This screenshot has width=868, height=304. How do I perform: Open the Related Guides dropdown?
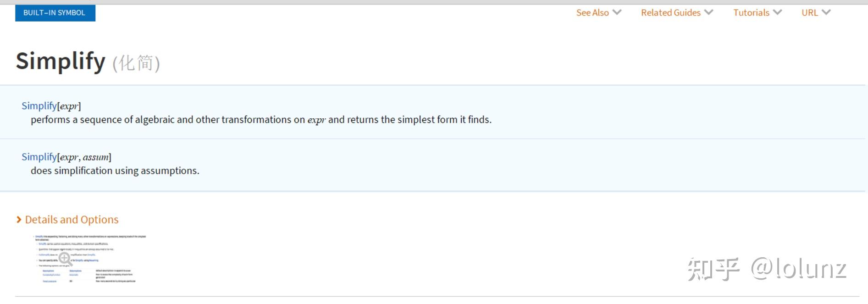(x=670, y=13)
